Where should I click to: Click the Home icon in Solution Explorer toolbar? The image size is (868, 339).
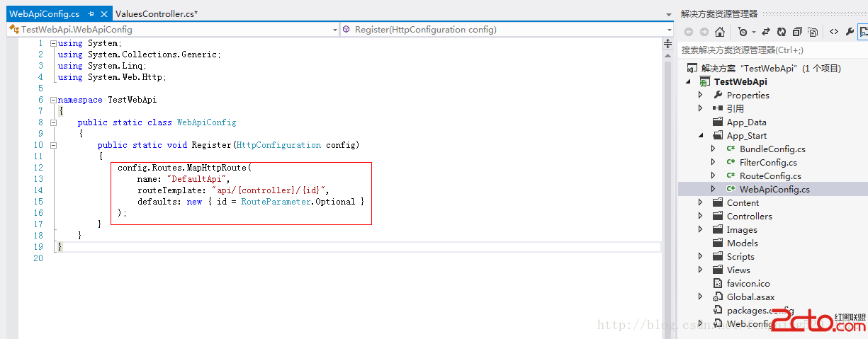720,32
